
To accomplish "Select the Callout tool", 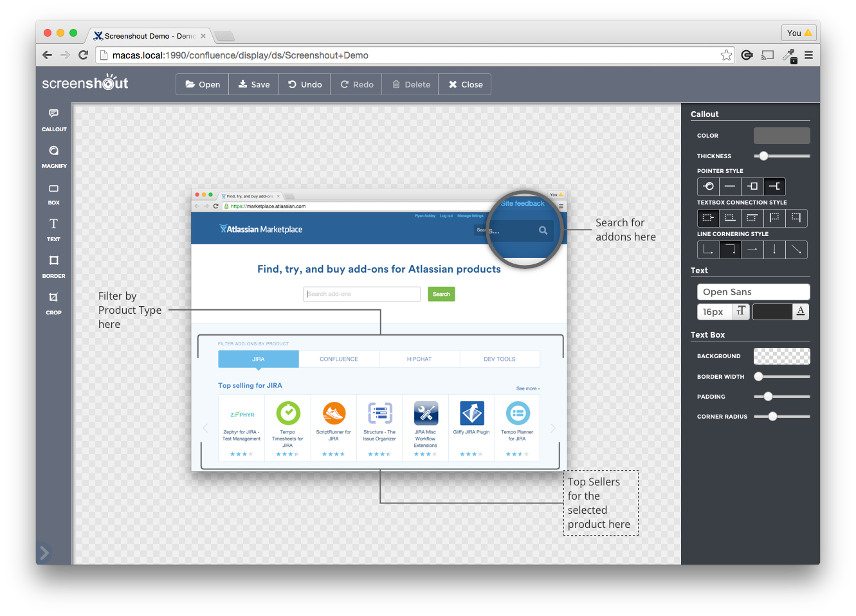I will pos(54,120).
